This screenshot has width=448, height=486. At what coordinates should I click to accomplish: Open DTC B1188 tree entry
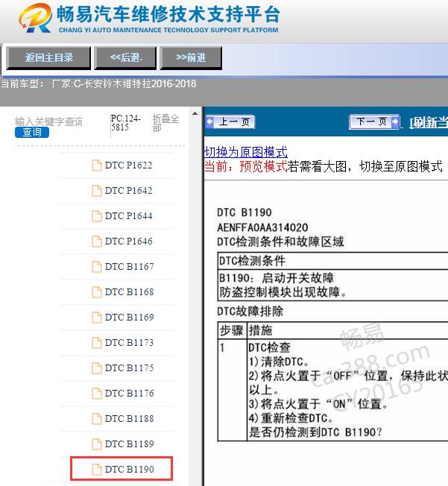pos(129,419)
